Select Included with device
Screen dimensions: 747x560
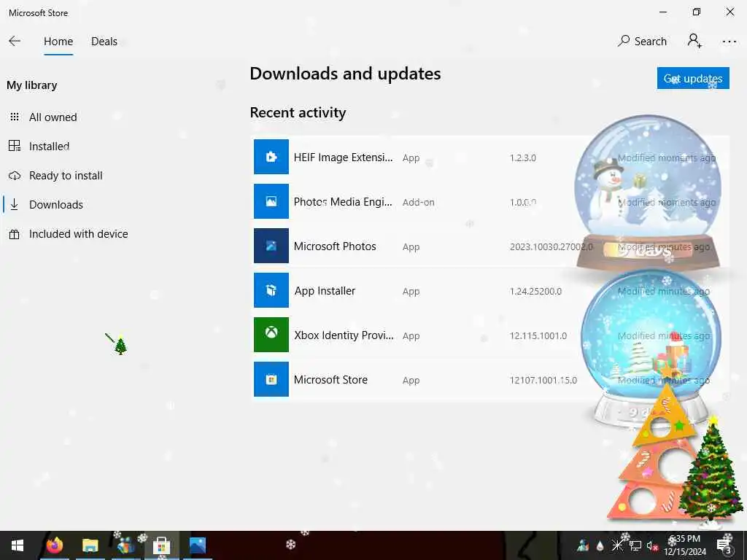(78, 234)
